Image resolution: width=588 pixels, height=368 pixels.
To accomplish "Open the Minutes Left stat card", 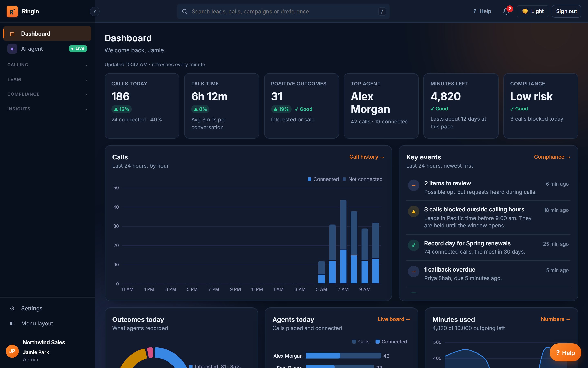I will click(x=461, y=106).
